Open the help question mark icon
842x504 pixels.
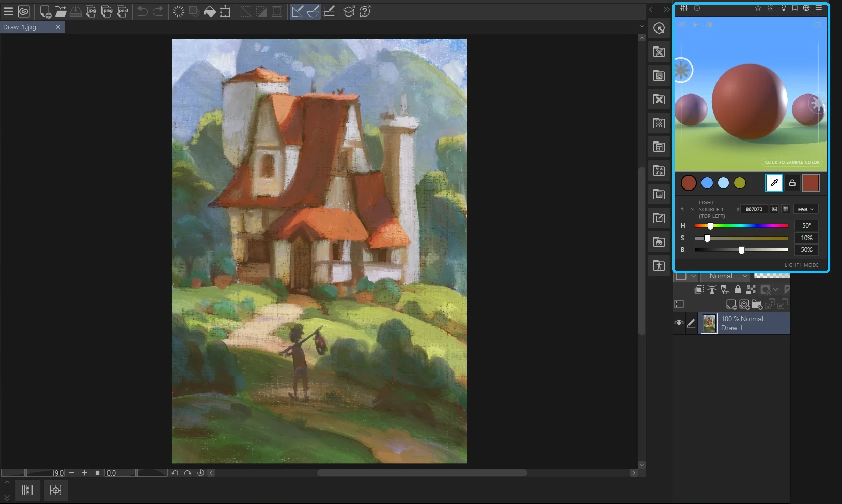(x=365, y=11)
